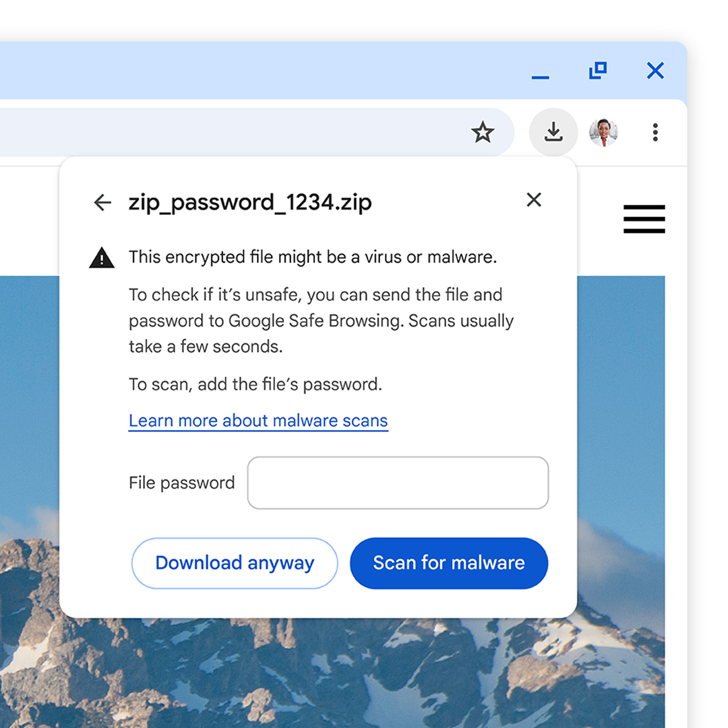Click the back arrow in the download dialog
The height and width of the screenshot is (728, 728).
coord(102,202)
